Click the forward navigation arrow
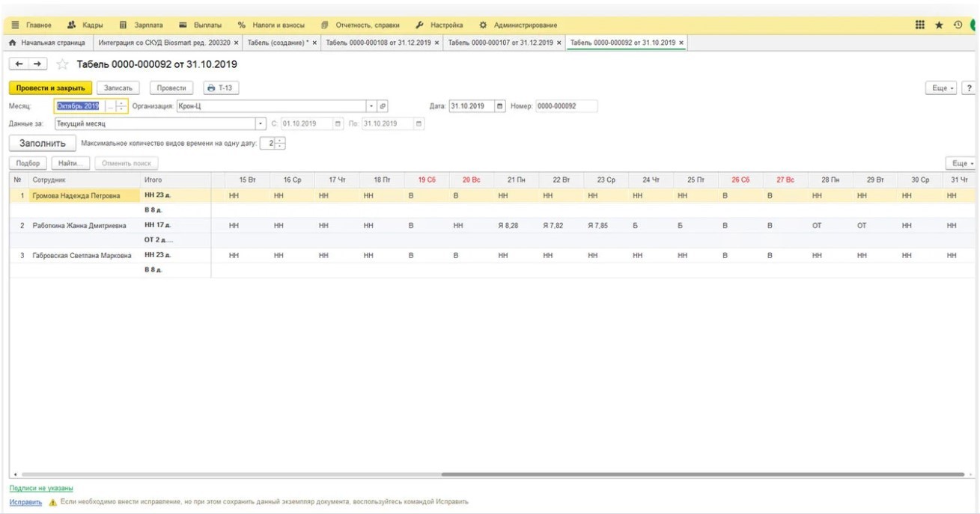The image size is (980, 514). (37, 64)
